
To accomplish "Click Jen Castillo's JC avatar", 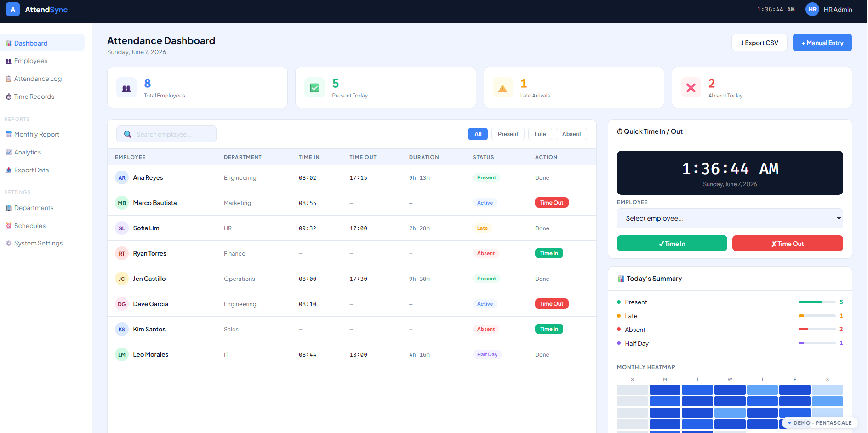I will click(122, 279).
